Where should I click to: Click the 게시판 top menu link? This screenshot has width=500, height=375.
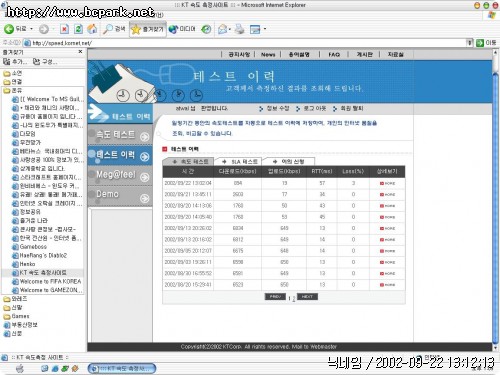pyautogui.click(x=364, y=54)
